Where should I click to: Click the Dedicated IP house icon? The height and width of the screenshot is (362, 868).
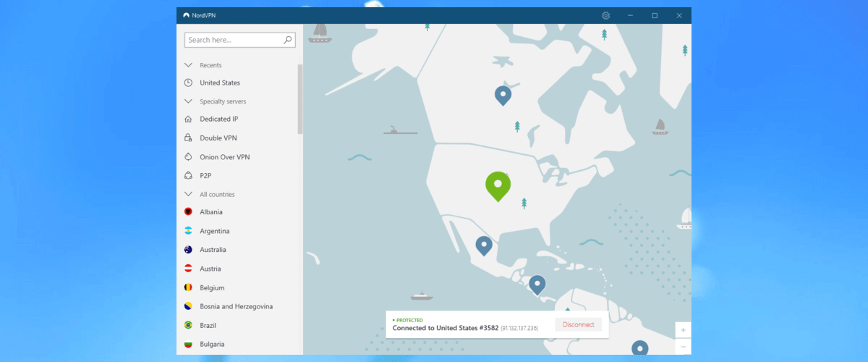point(188,119)
